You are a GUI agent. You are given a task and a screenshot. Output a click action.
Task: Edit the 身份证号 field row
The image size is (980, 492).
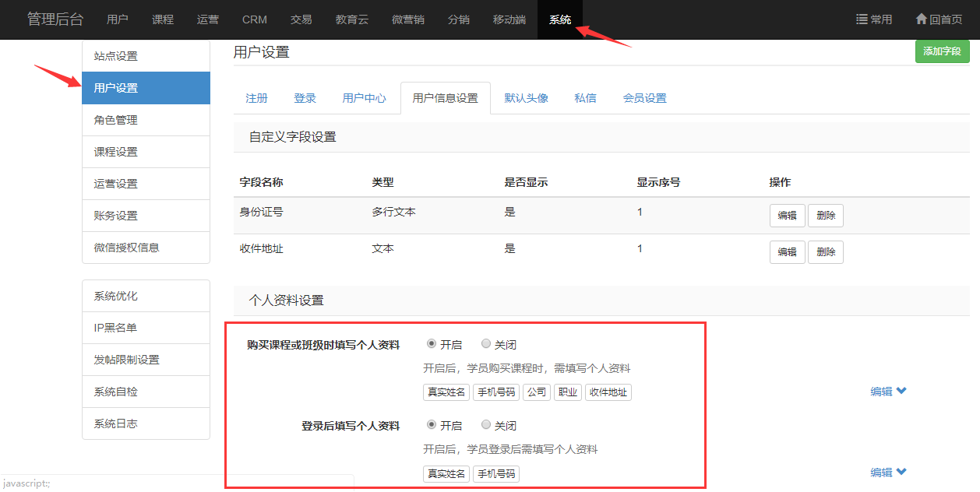click(x=787, y=216)
